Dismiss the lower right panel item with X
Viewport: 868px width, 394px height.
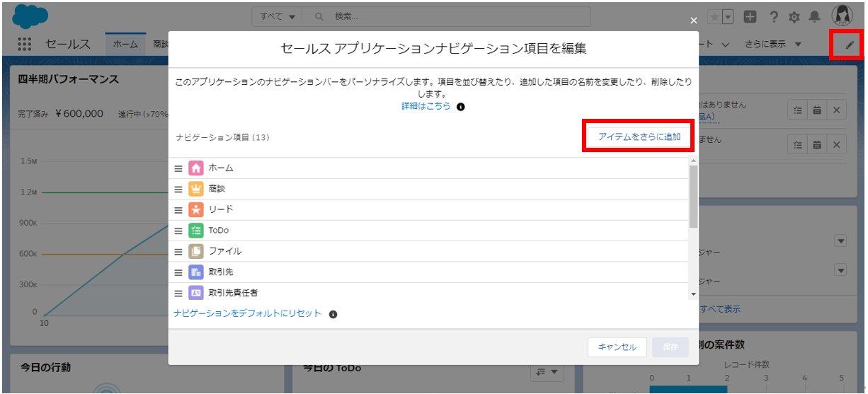pyautogui.click(x=836, y=144)
